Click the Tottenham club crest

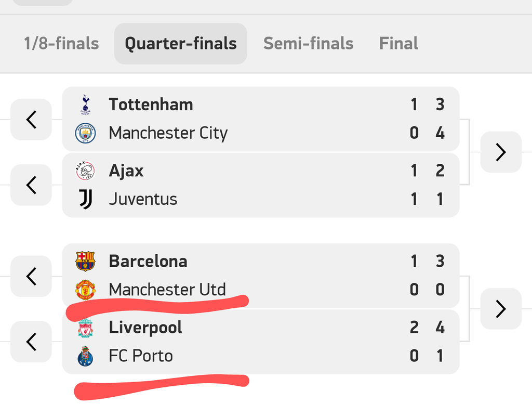click(x=86, y=105)
